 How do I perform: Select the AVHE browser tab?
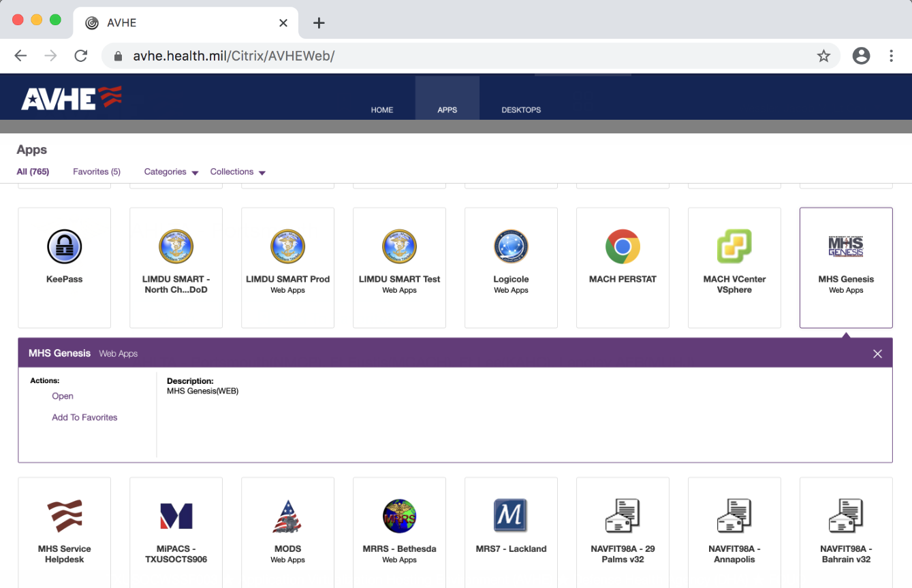[x=185, y=23]
